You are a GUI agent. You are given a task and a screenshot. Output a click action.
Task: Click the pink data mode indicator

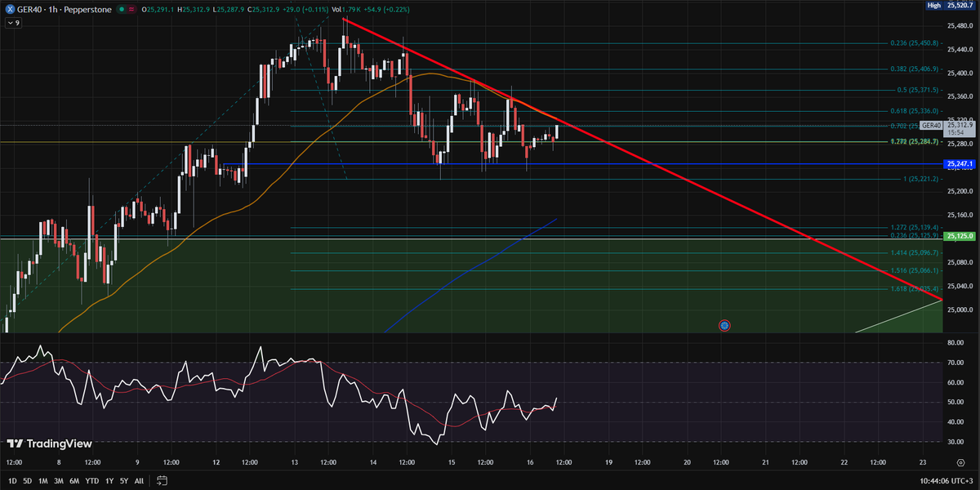click(x=132, y=9)
